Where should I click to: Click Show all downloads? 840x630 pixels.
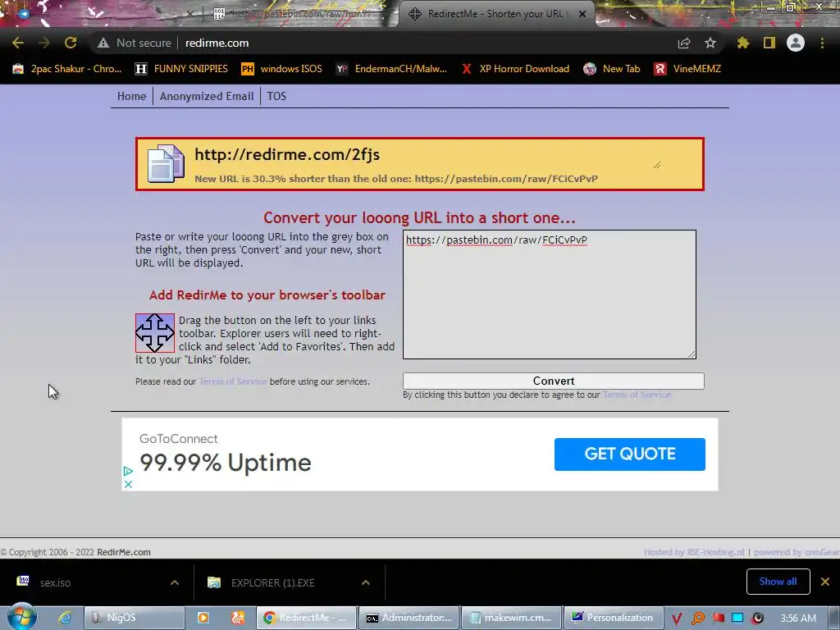click(x=778, y=582)
